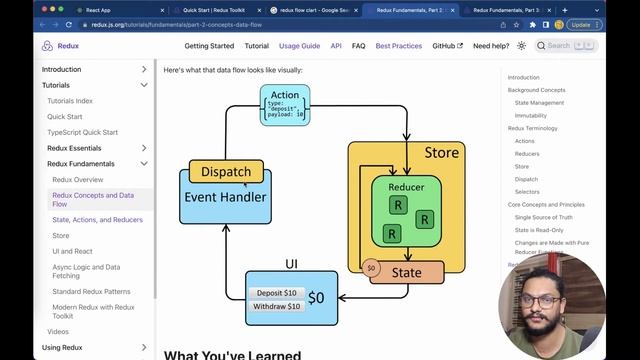Switch to redux flow chart Google tab
The width and height of the screenshot is (640, 360).
coord(313,10)
